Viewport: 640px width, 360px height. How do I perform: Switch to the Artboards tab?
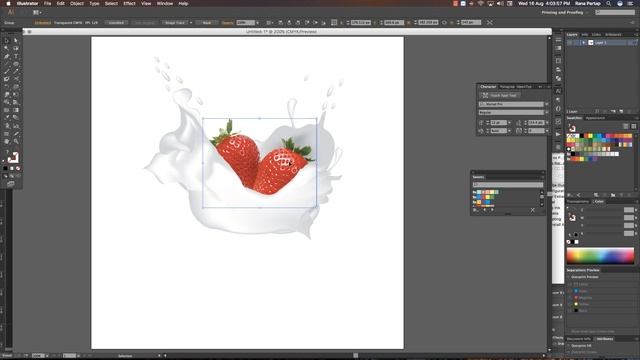point(613,35)
